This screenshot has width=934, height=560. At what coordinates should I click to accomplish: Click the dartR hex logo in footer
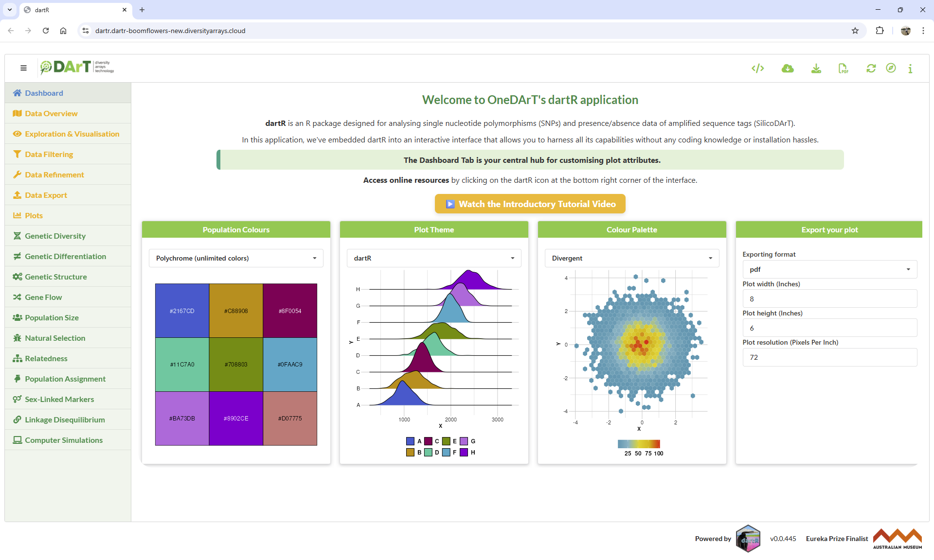click(x=748, y=539)
